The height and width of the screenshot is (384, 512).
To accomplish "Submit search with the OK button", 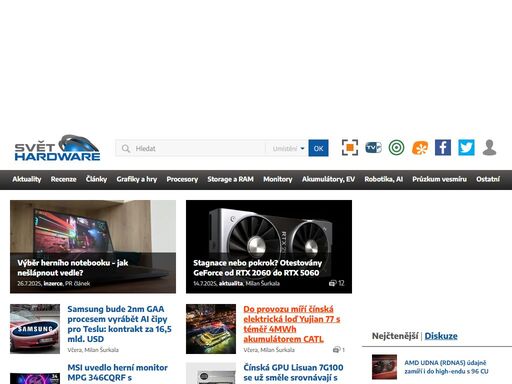I will 318,148.
